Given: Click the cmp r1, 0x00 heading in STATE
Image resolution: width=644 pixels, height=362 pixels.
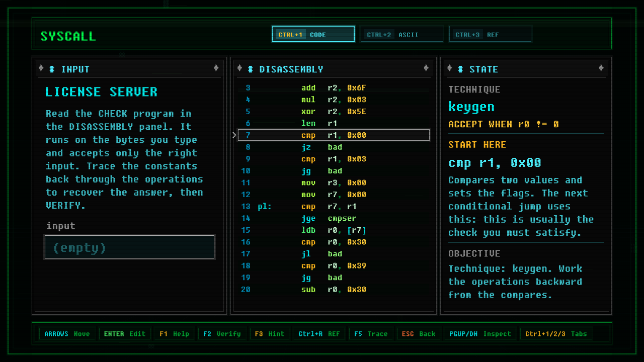Looking at the screenshot, I should click(x=495, y=163).
